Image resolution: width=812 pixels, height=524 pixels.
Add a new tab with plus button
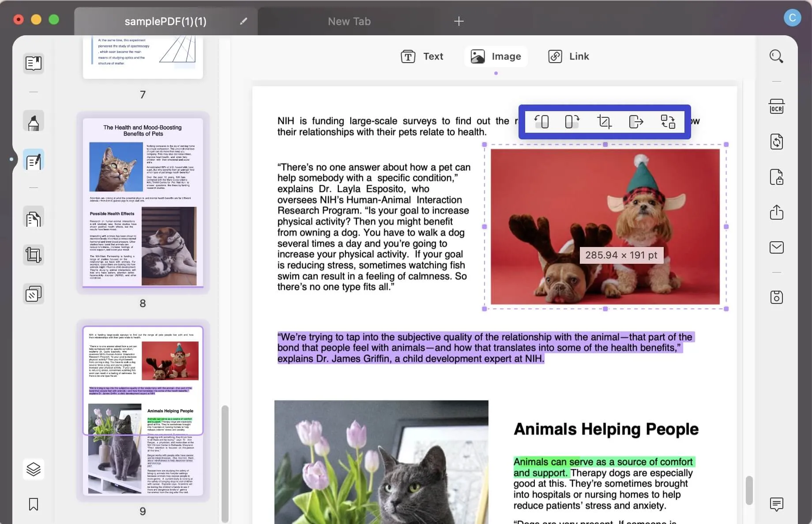pos(459,21)
